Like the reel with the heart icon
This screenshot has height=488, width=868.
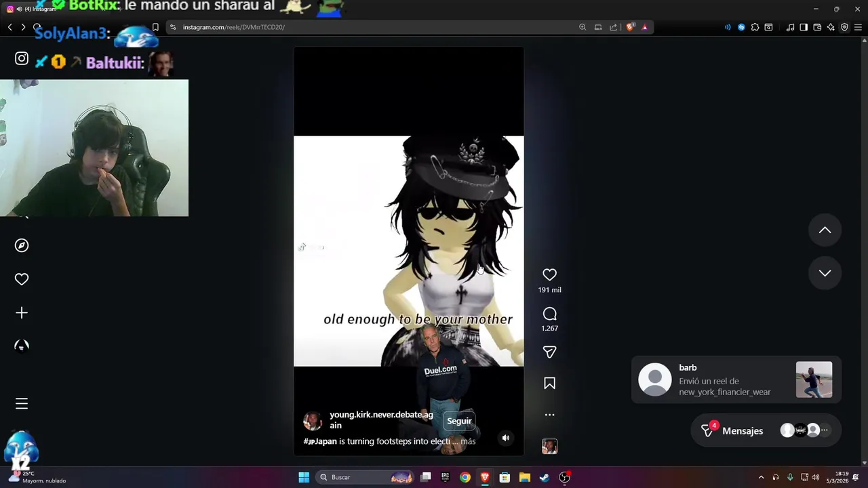[549, 274]
